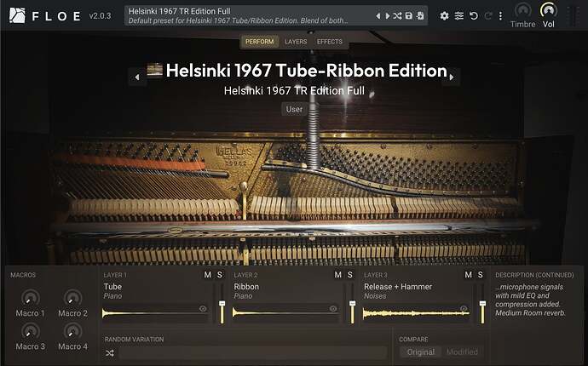This screenshot has width=588, height=366.
Task: Click the Random Variation bar field
Action: (x=253, y=353)
